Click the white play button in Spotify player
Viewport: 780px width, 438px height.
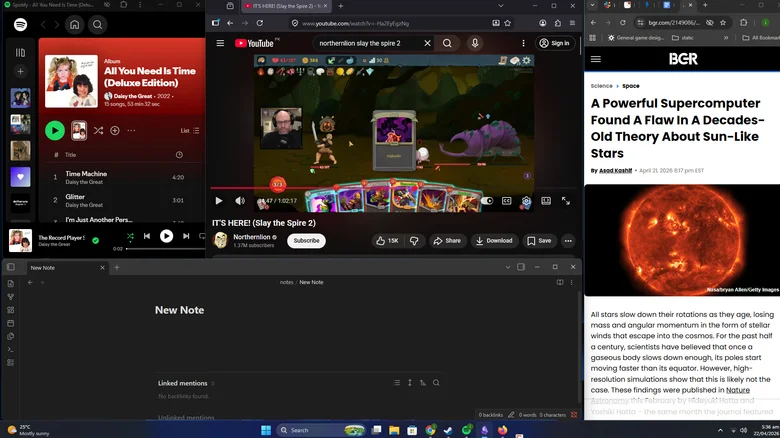(x=167, y=236)
